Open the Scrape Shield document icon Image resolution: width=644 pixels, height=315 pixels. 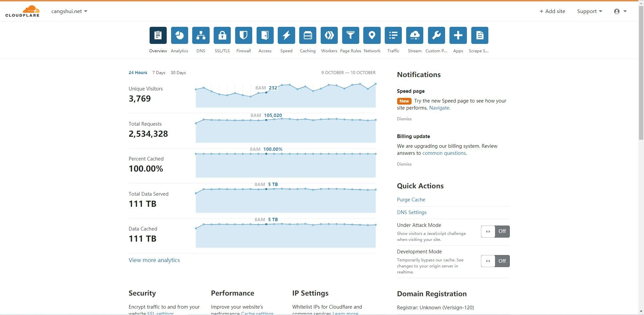[480, 35]
